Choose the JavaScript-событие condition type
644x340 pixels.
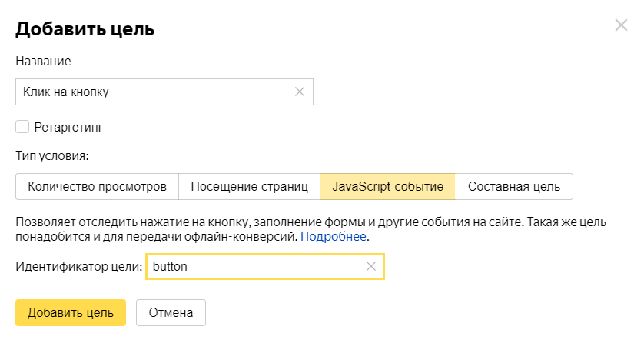(387, 186)
